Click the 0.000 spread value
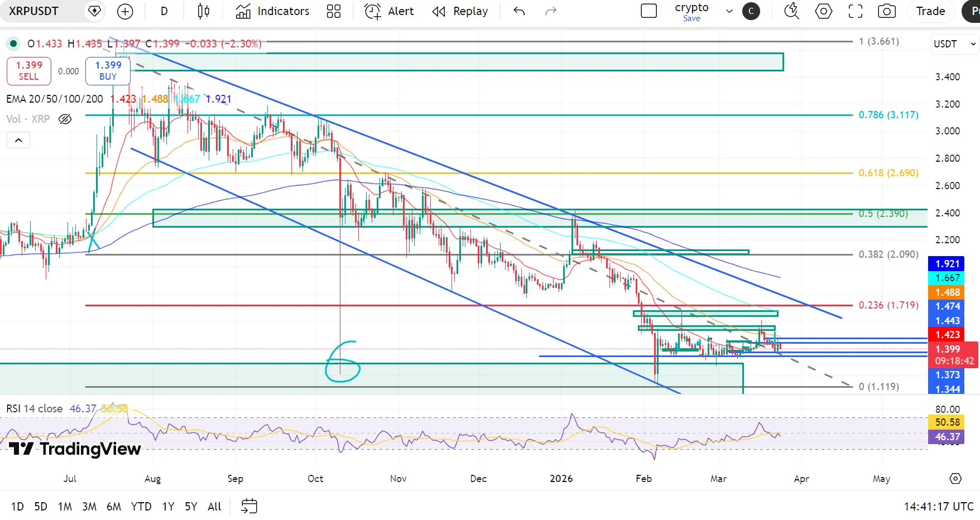 pos(69,71)
